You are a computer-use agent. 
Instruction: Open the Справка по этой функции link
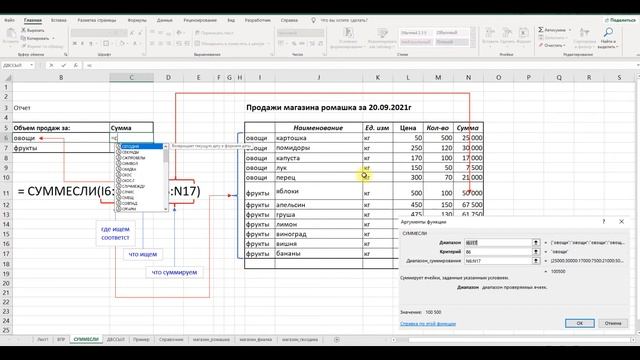[428, 324]
